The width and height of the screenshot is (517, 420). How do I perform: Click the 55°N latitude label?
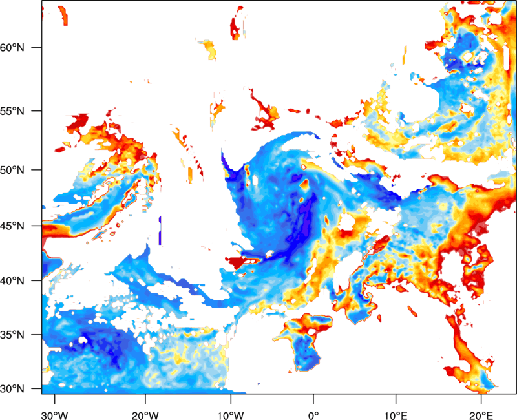(12, 111)
